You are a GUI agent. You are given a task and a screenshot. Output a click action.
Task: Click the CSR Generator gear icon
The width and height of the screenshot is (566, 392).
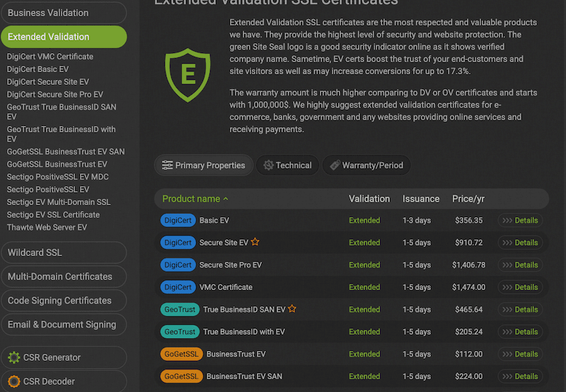pyautogui.click(x=14, y=357)
